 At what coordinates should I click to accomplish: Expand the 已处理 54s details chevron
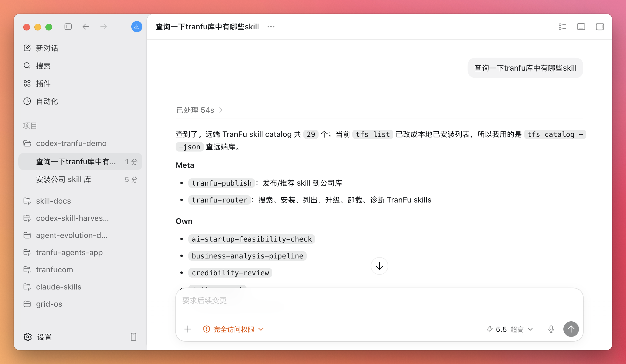click(220, 110)
